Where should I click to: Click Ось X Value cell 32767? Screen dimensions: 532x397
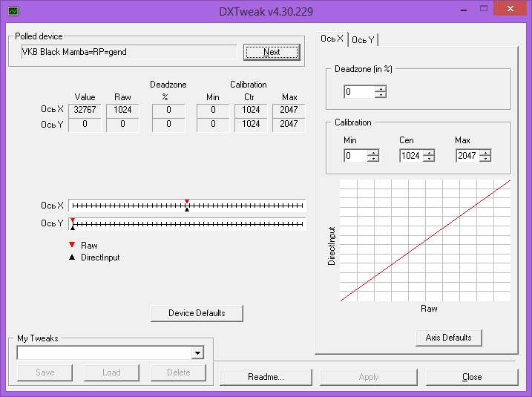[85, 110]
